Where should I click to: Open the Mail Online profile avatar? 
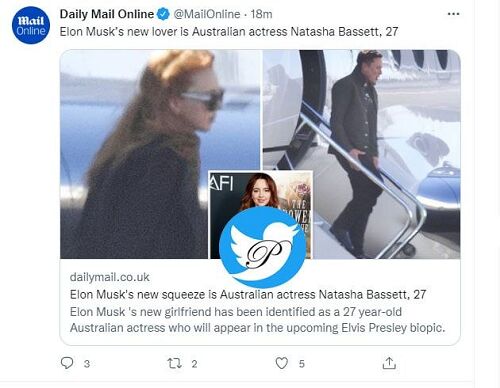click(31, 25)
